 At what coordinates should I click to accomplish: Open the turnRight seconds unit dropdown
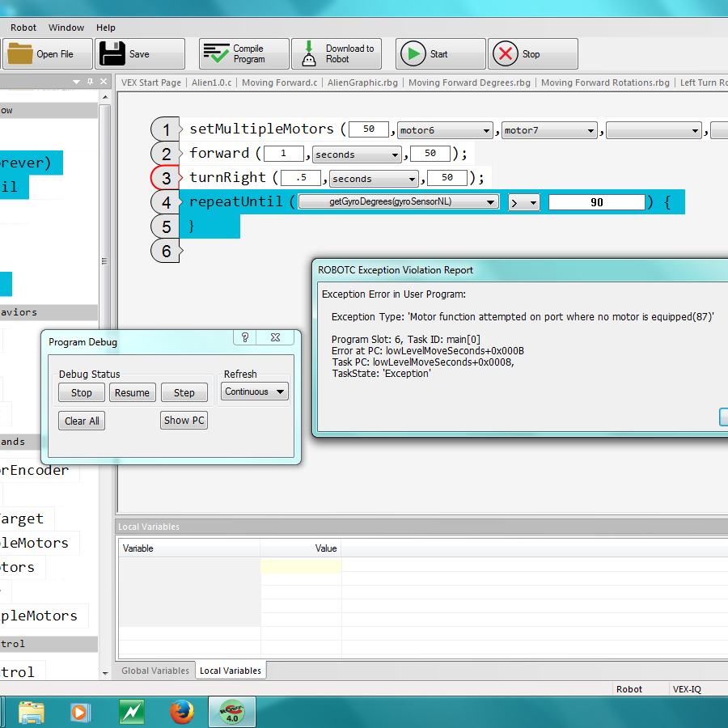click(373, 179)
